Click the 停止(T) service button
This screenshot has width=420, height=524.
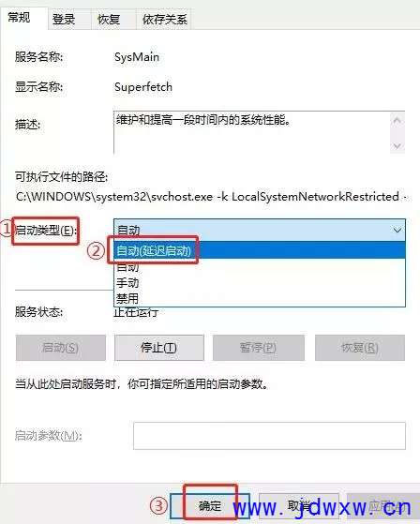click(159, 348)
